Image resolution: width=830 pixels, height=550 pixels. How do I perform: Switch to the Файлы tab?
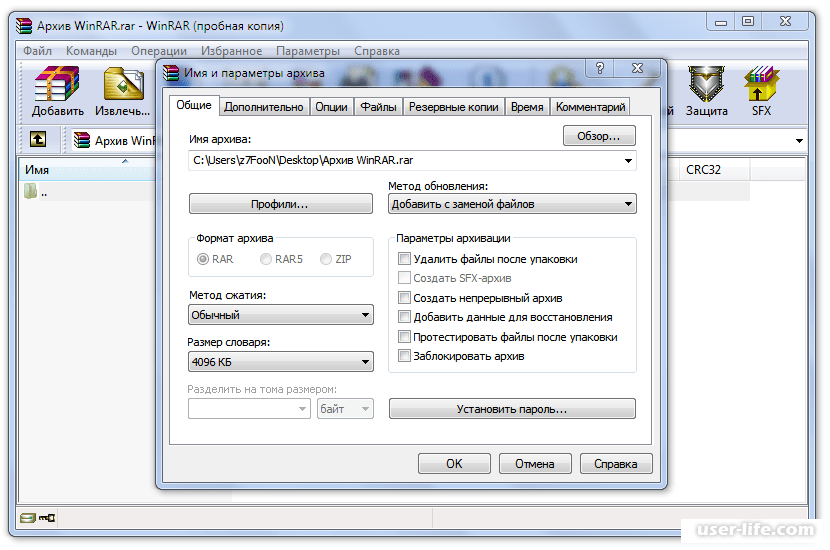coord(378,107)
